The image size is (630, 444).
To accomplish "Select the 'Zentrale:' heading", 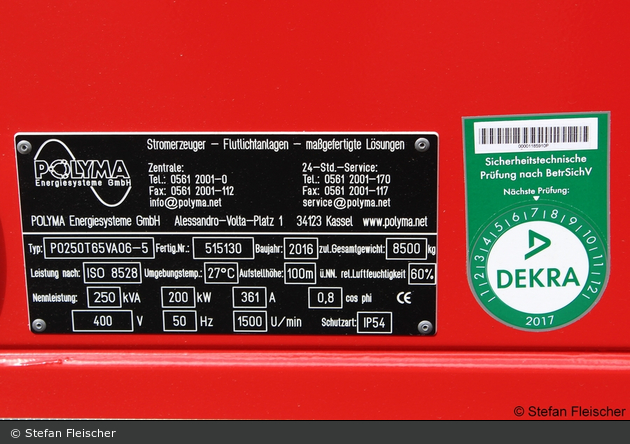I will click(166, 167).
